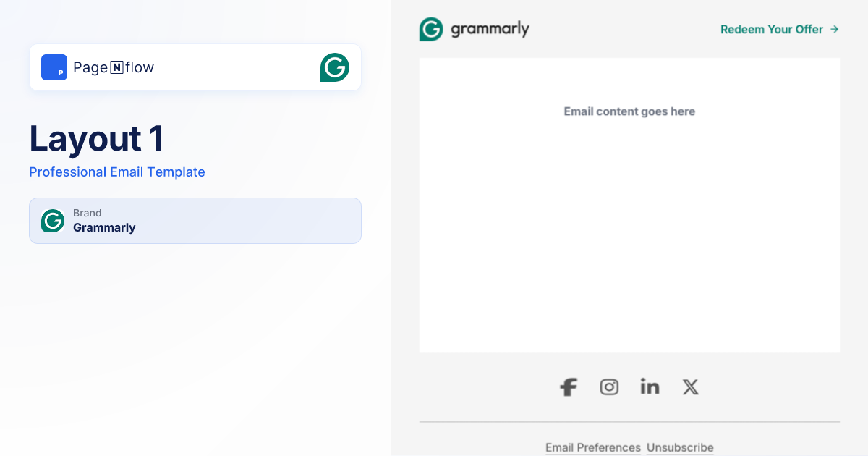868x456 pixels.
Task: Click the green Grammarly logo in email header
Action: point(431,29)
